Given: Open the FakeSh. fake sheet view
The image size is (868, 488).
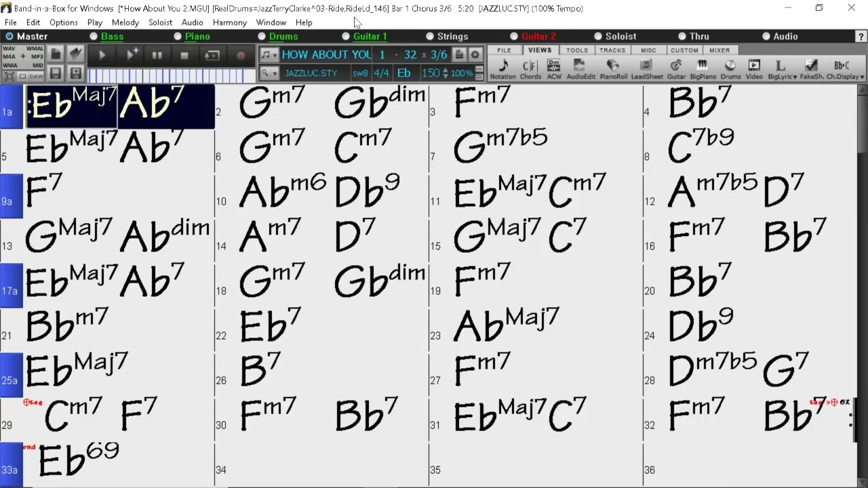Looking at the screenshot, I should point(811,69).
